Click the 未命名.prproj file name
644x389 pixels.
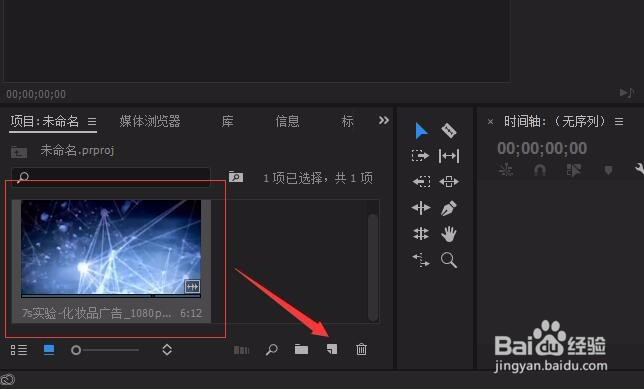tap(77, 151)
